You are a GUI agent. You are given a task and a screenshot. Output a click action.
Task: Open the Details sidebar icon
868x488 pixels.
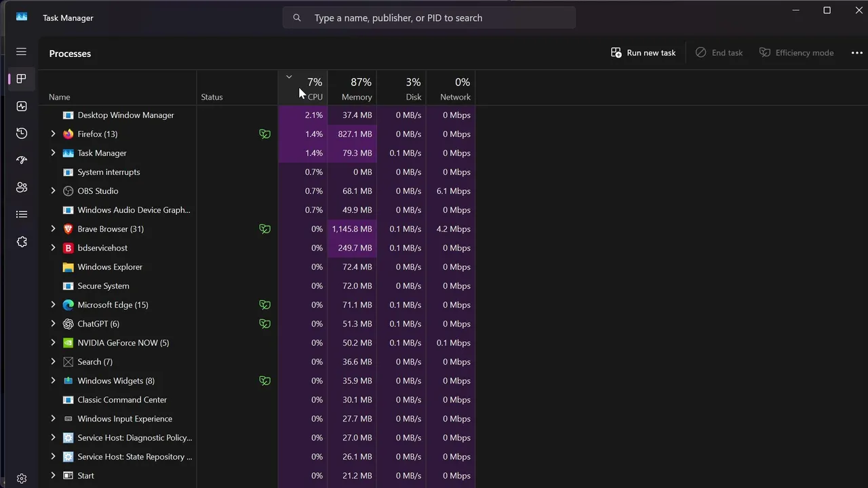pos(22,214)
